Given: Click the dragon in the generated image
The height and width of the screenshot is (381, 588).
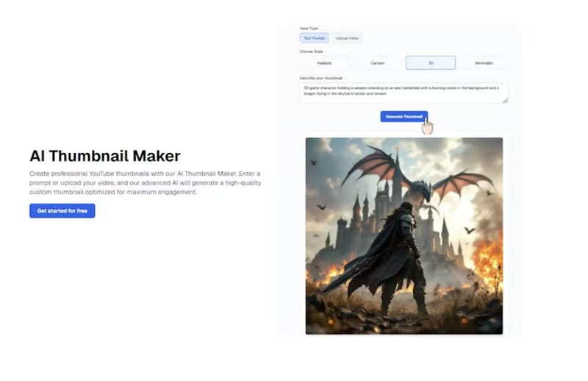Looking at the screenshot, I should point(419,177).
